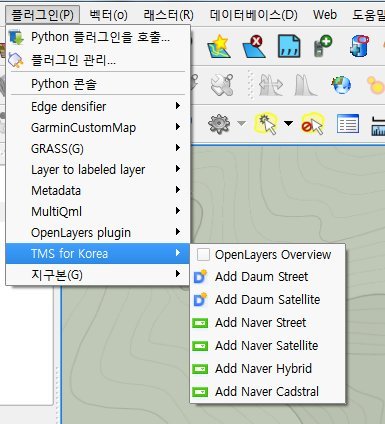The width and height of the screenshot is (385, 424).
Task: Open the attribute table icon
Action: pyautogui.click(x=348, y=124)
